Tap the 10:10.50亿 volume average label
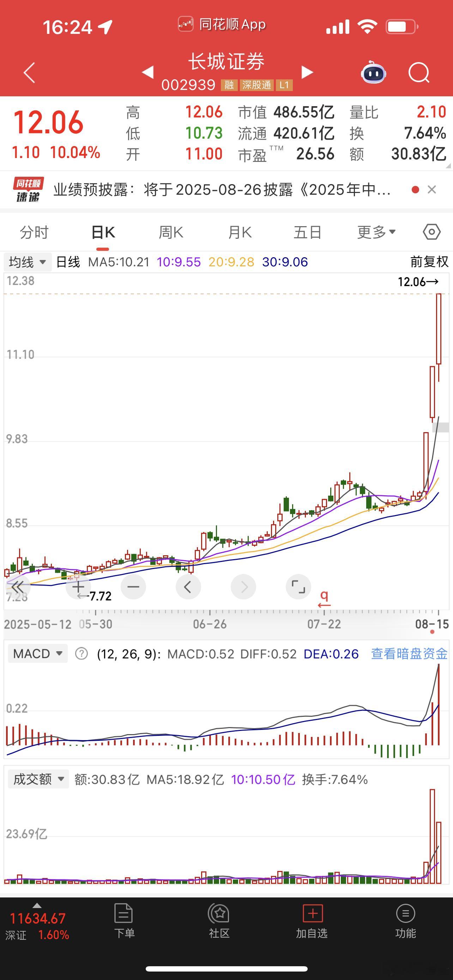 coord(263,779)
